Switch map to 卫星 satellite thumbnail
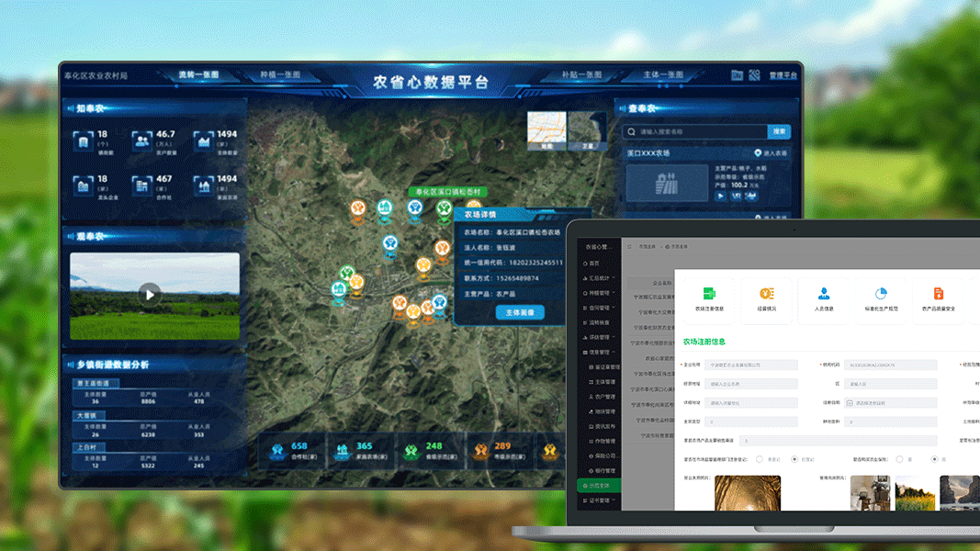Viewport: 980px width, 551px height. 587,130
